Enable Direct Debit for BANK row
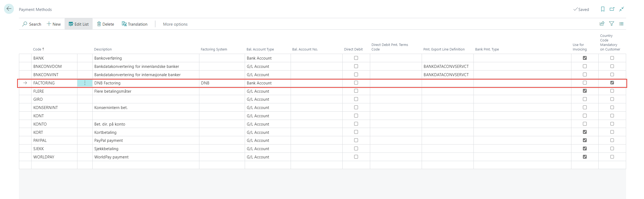This screenshot has width=644, height=199. [356, 58]
